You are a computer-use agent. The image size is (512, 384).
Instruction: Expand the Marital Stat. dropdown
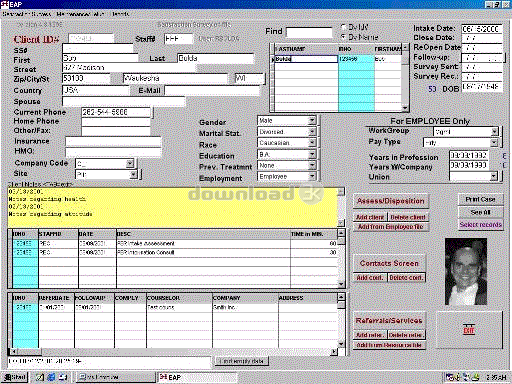tap(312, 132)
